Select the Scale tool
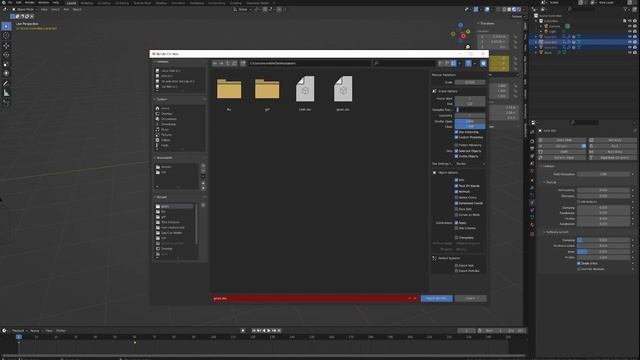The width and height of the screenshot is (640, 360). point(6,64)
